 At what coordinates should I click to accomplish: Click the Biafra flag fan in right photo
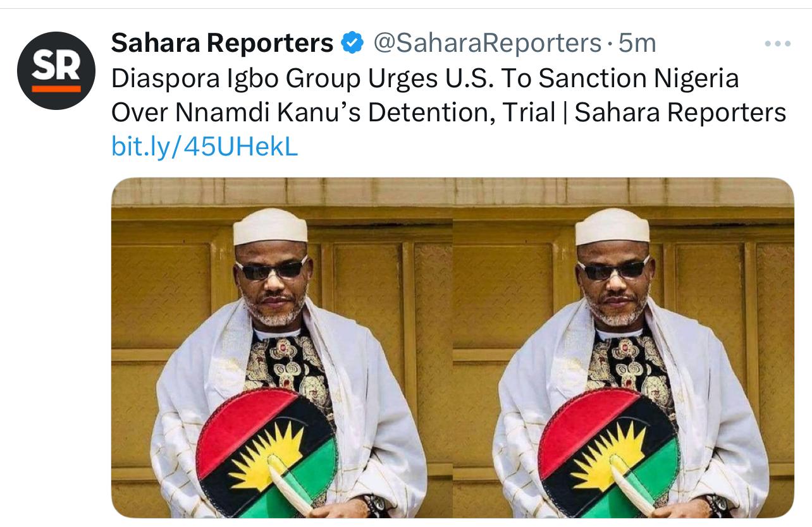[x=608, y=445]
